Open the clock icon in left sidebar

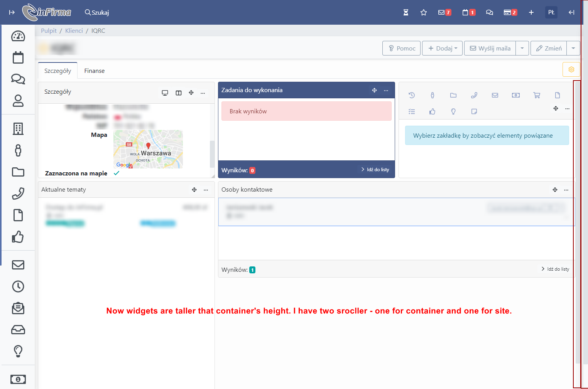(x=18, y=286)
